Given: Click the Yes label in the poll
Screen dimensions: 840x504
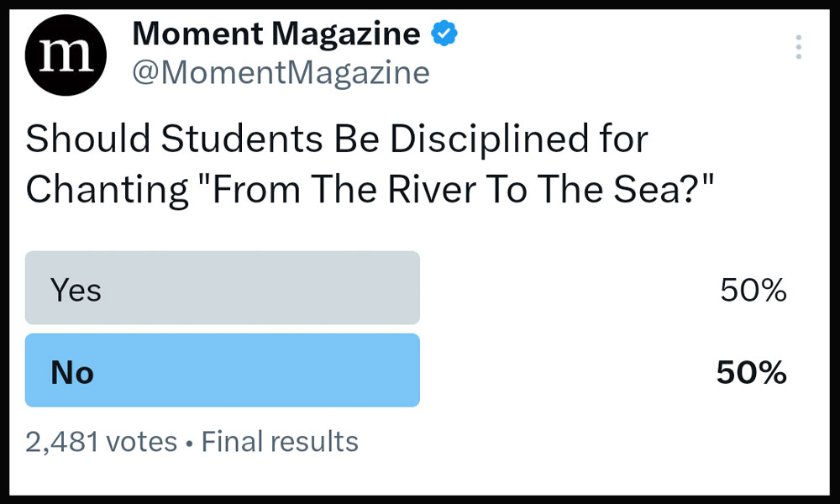Looking at the screenshot, I should click(76, 291).
